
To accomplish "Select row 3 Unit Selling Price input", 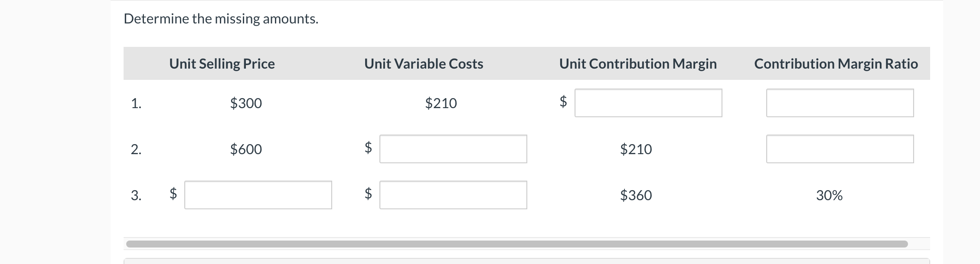I will (x=258, y=195).
